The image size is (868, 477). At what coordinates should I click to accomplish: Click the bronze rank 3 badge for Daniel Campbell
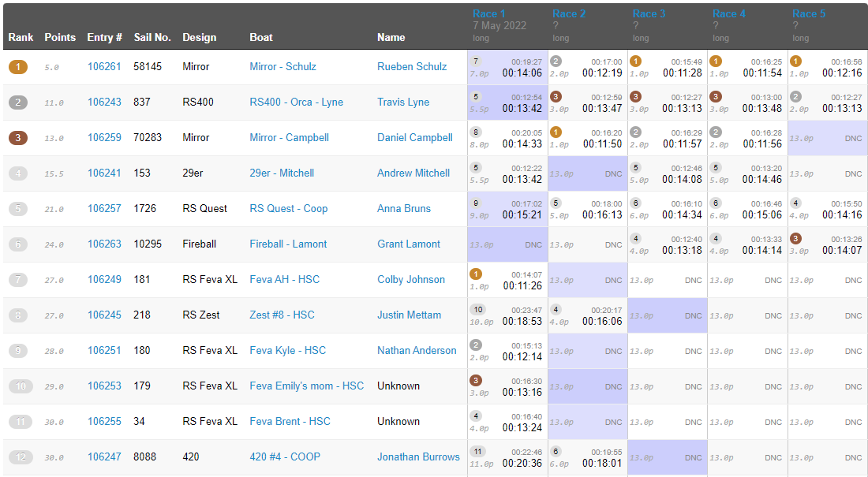(17, 138)
